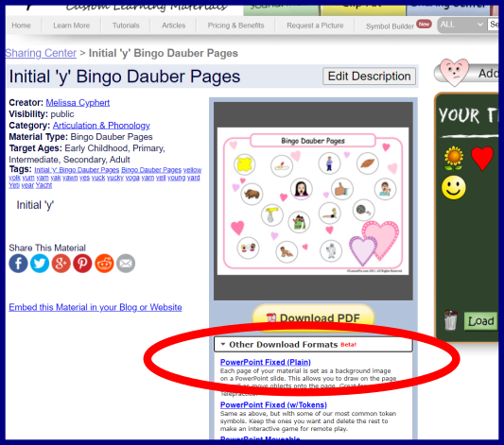The width and height of the screenshot is (504, 445).
Task: Click the pink heart favorites icon
Action: 455,72
